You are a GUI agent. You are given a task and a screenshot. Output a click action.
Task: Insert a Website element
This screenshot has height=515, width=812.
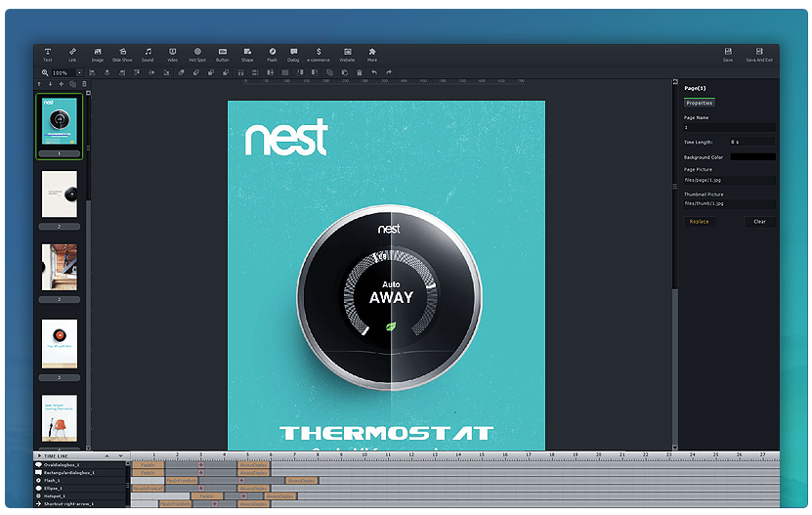tap(348, 55)
